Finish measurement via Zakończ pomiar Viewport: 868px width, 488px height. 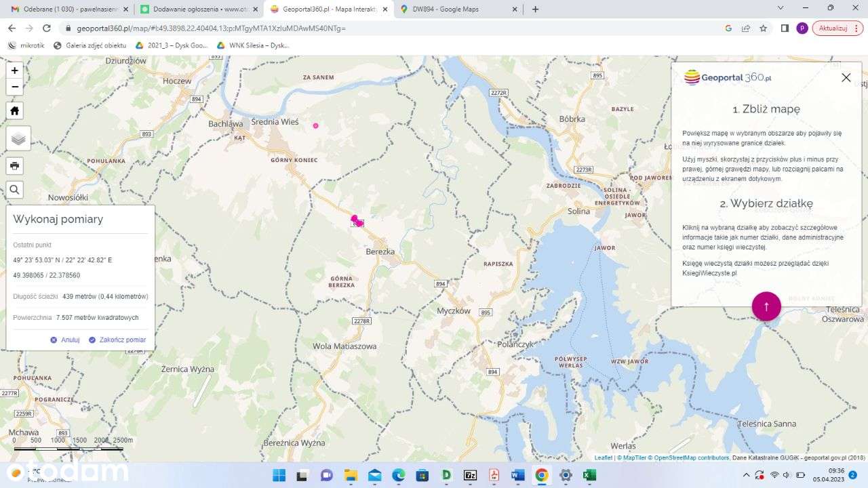pyautogui.click(x=117, y=340)
